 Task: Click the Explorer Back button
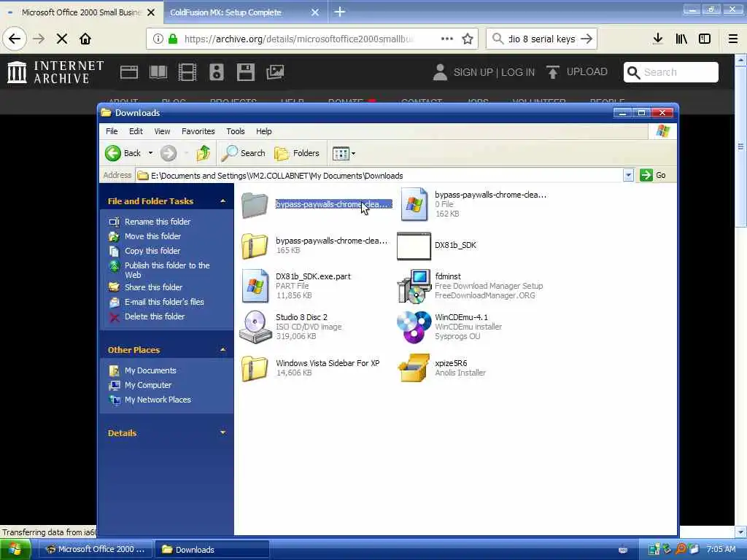tap(123, 153)
